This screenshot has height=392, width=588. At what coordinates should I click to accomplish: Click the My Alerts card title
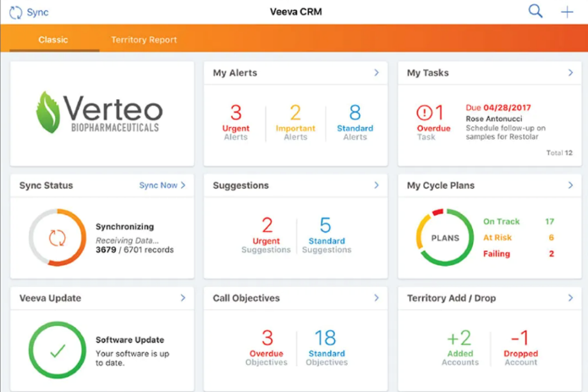coord(235,73)
